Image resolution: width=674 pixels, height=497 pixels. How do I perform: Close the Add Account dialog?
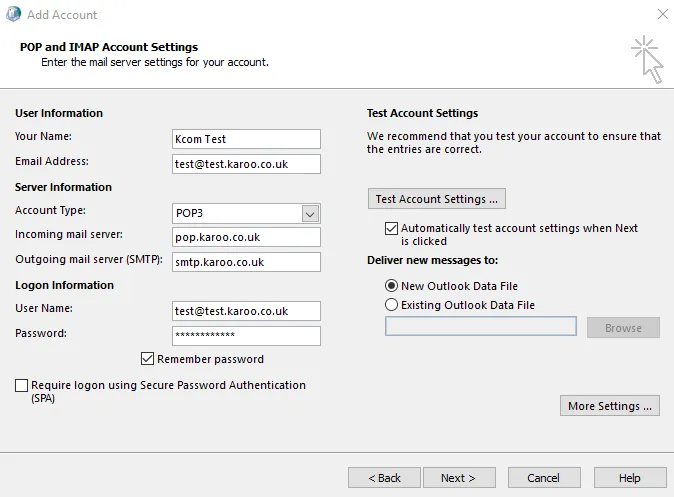pos(663,14)
